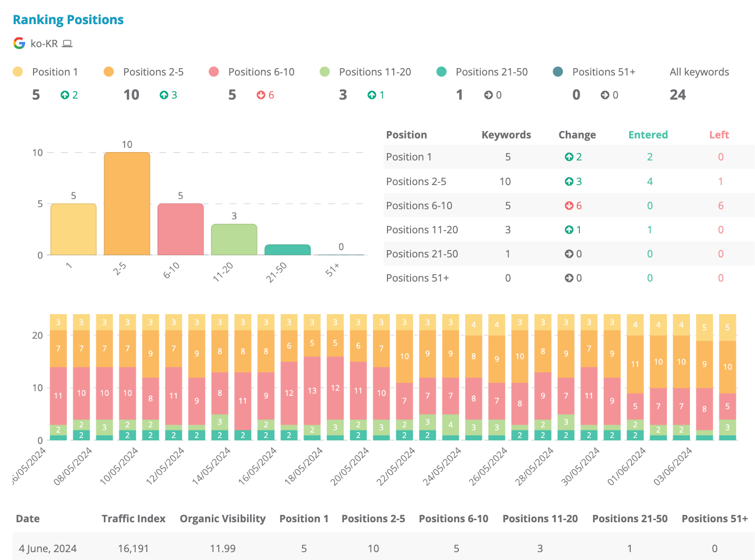
Task: Click the light green segment labeled 4 in the stacked chart
Action: 450,425
